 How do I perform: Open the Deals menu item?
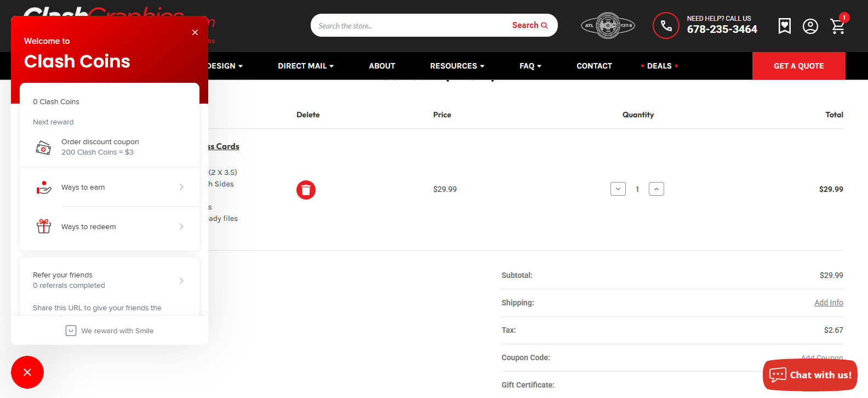pos(659,66)
